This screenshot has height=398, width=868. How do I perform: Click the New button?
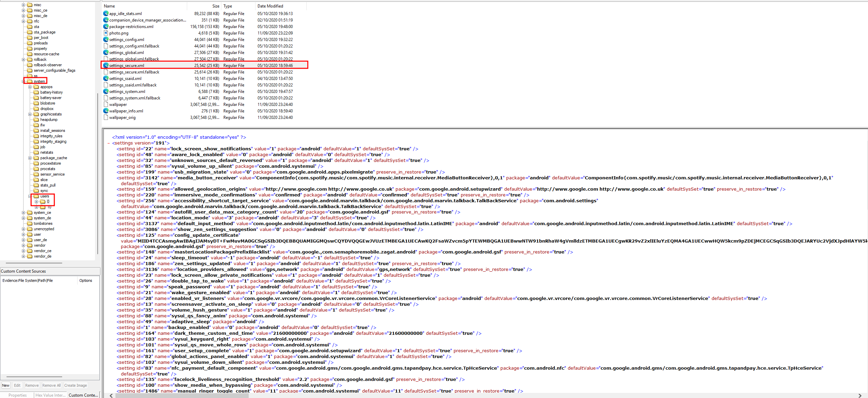pos(6,385)
